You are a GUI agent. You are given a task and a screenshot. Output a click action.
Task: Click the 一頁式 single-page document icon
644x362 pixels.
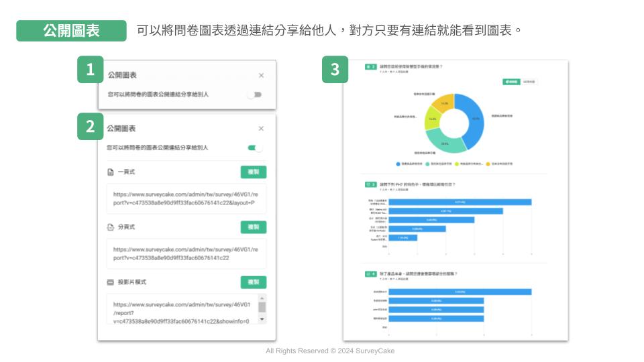(x=111, y=172)
